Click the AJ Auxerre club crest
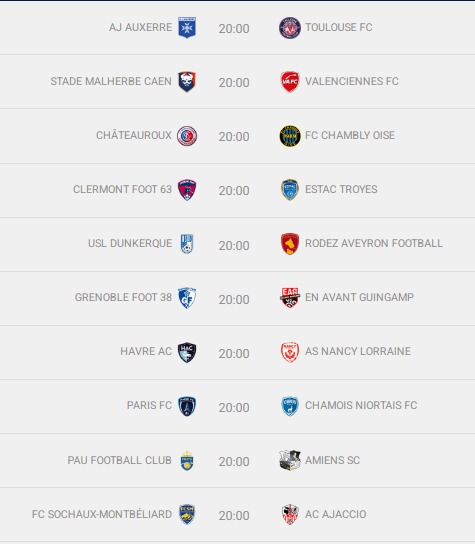The width and height of the screenshot is (475, 544). click(x=187, y=27)
